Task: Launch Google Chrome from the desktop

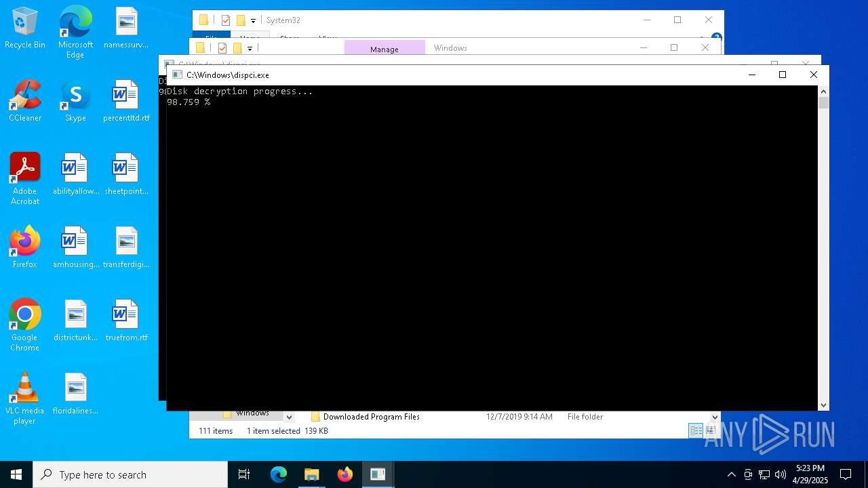Action: click(25, 325)
